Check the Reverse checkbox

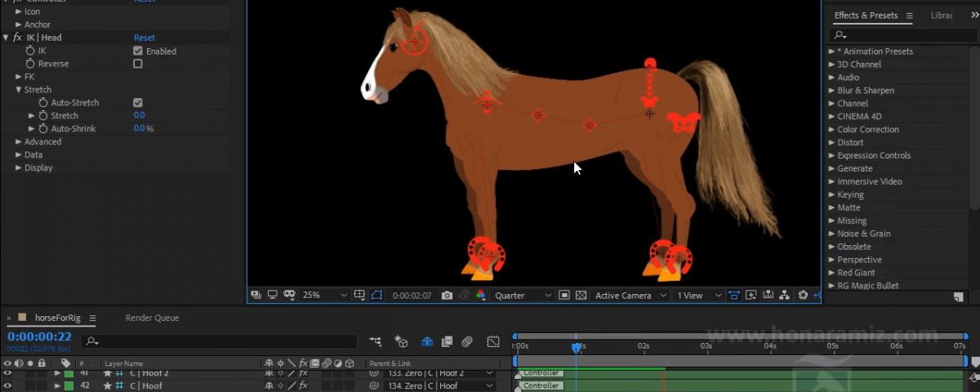click(138, 64)
